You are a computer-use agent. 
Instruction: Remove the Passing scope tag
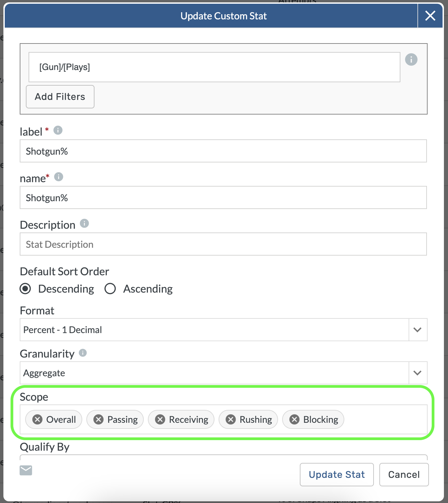99,419
